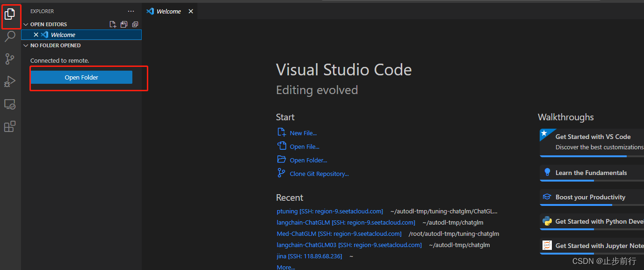The width and height of the screenshot is (644, 270).
Task: Open the Extensions view
Action: 10,126
